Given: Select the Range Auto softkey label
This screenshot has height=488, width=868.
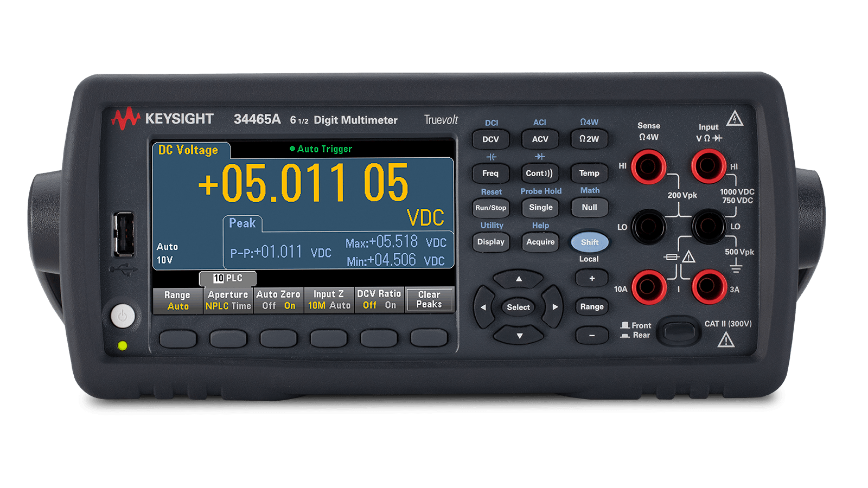Looking at the screenshot, I should tap(177, 300).
